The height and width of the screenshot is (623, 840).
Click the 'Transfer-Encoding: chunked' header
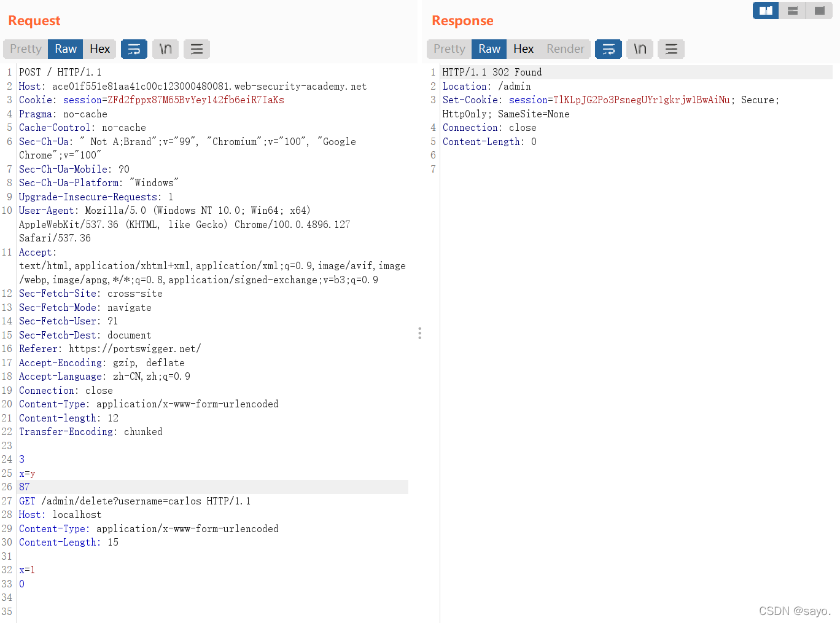point(91,432)
